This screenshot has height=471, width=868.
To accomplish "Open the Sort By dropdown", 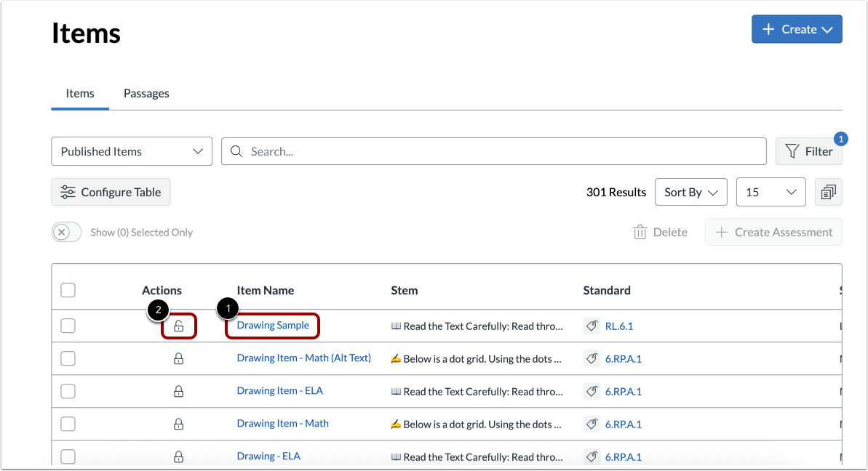I will tap(691, 193).
